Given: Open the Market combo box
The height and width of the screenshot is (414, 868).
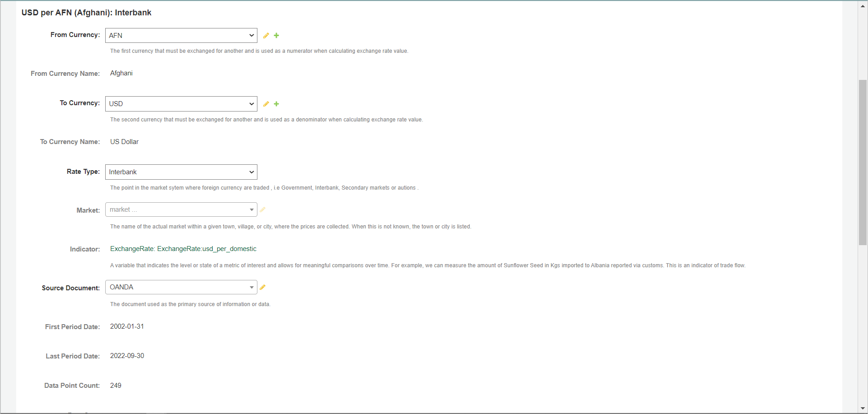Looking at the screenshot, I should tap(181, 209).
